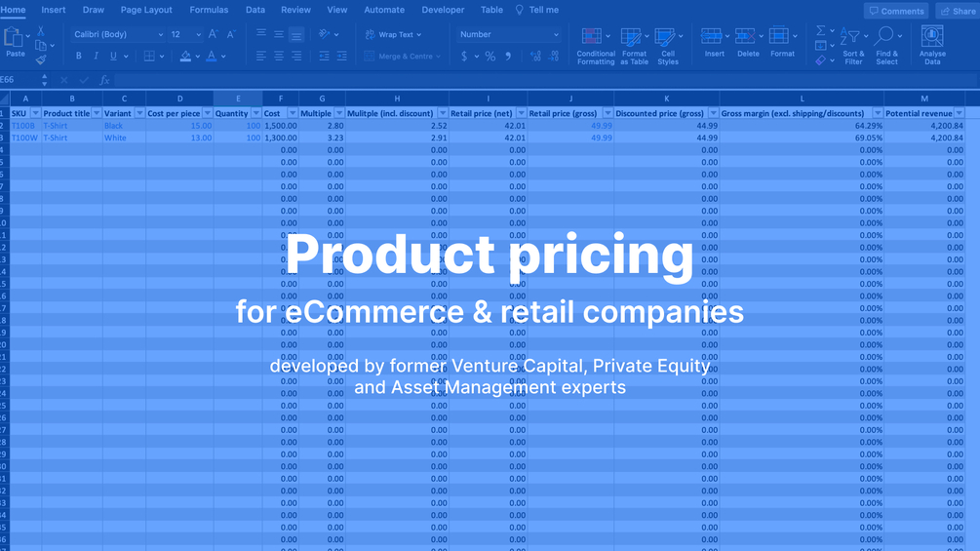Increase font size with large A icon
This screenshot has width=980, height=551.
[x=214, y=34]
